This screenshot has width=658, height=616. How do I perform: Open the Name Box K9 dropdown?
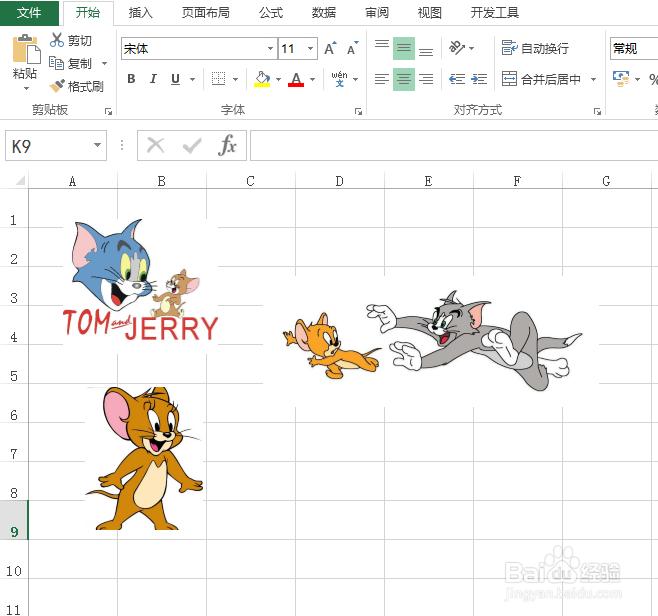[x=97, y=145]
